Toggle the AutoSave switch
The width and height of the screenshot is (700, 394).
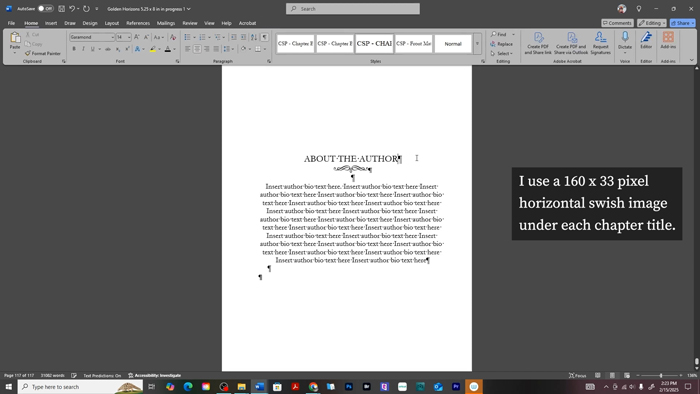point(46,8)
